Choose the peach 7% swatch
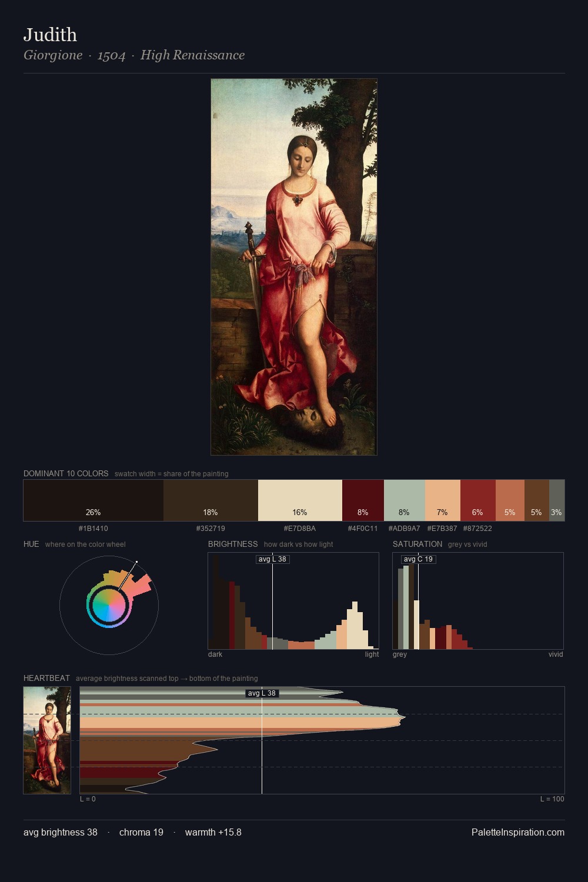Image resolution: width=588 pixels, height=882 pixels. (x=443, y=500)
